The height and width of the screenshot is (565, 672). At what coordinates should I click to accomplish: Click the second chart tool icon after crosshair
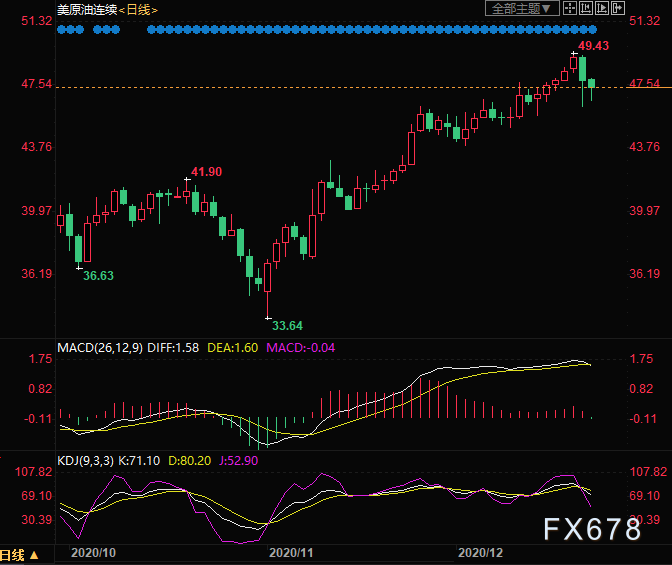pyautogui.click(x=586, y=9)
